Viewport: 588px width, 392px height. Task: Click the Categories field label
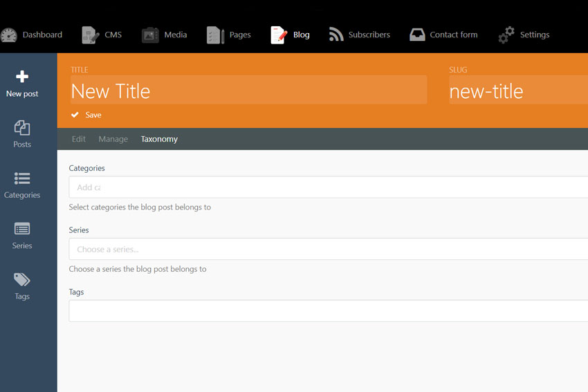(x=86, y=168)
